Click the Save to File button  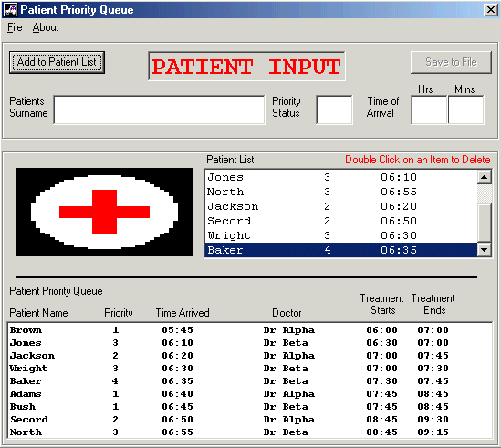(x=451, y=62)
